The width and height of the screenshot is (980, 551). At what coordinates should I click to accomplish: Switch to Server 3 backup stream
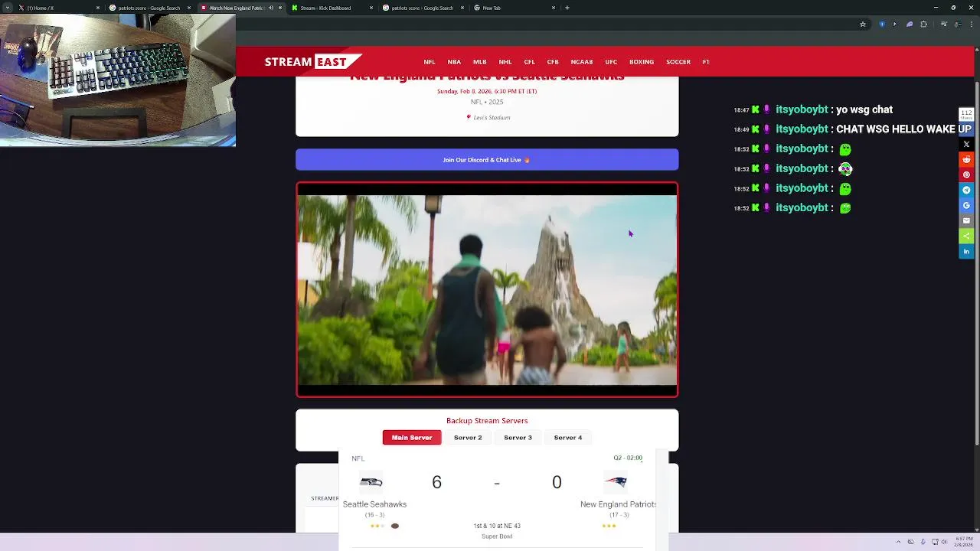[518, 438]
